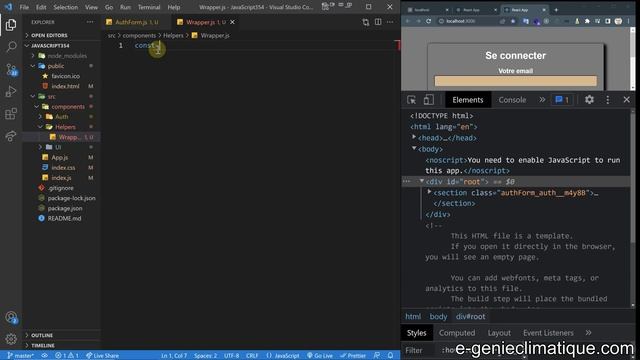640x360 pixels.
Task: Open Run and Debug view
Action: click(11, 91)
